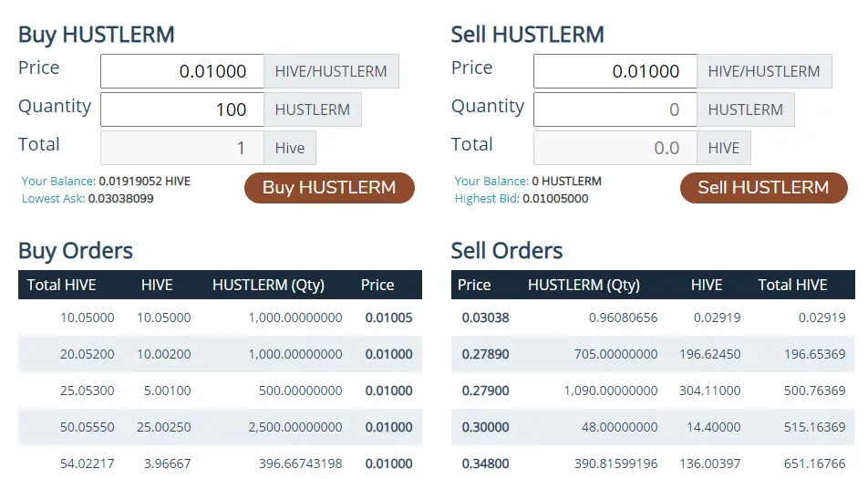This screenshot has height=479, width=868.
Task: Select sell order priced 0.27890
Action: (653, 354)
